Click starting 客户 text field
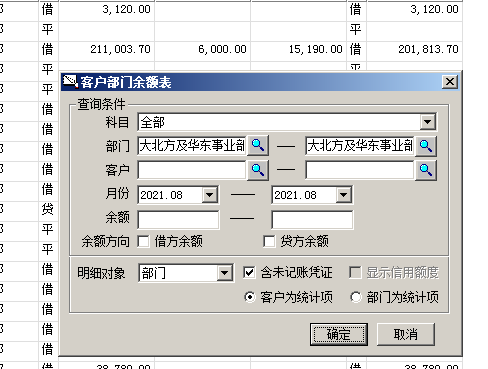Image resolution: width=488 pixels, height=369 pixels. click(192, 170)
